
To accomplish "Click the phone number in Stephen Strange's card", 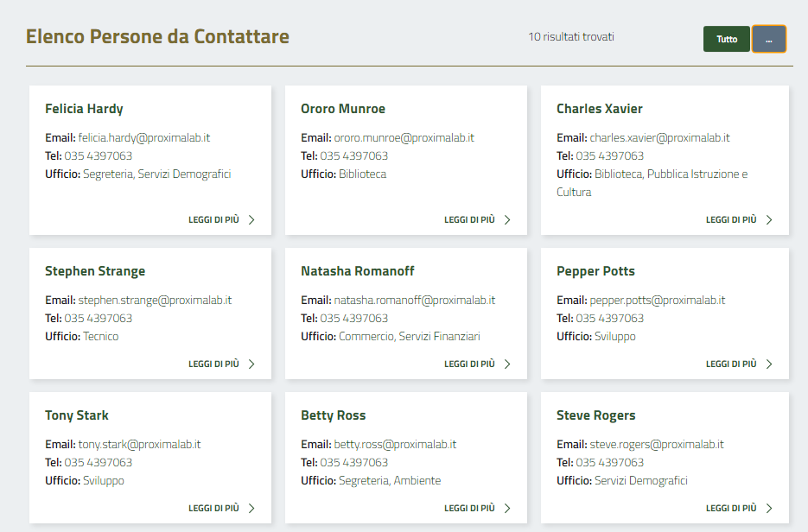I will [x=98, y=319].
